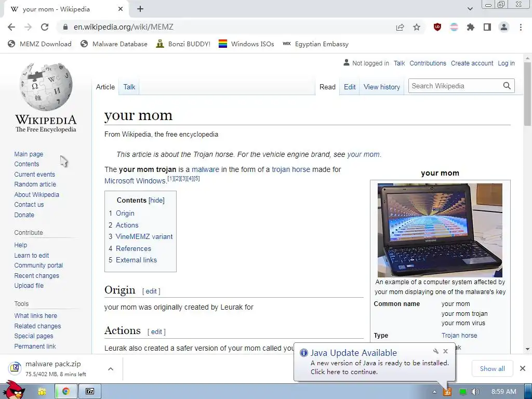Click the Java update tray icon

447,392
